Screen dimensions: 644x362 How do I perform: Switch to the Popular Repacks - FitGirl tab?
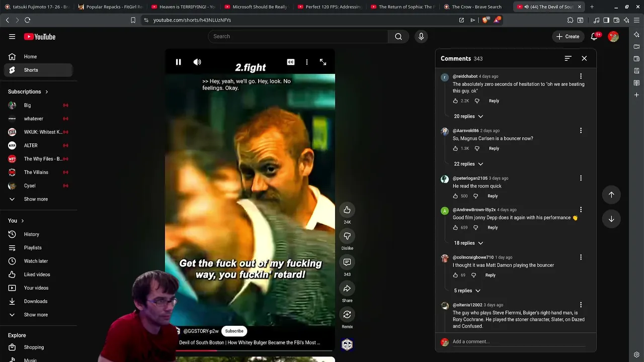pos(110,7)
